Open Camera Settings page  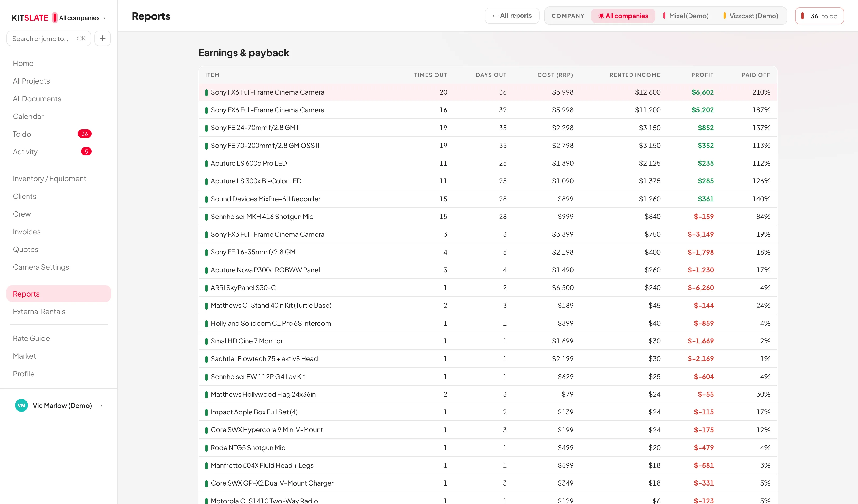41,267
